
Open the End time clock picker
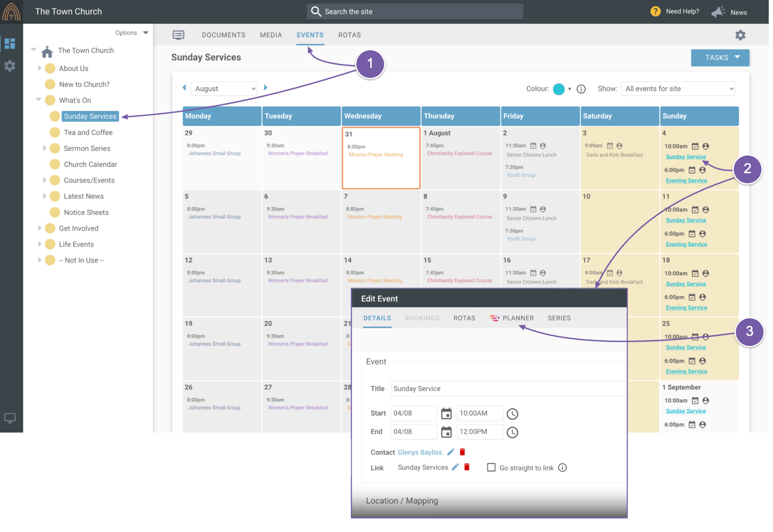pyautogui.click(x=512, y=433)
